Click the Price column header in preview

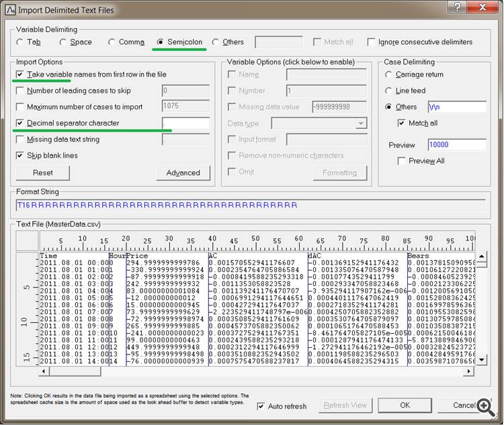137,256
